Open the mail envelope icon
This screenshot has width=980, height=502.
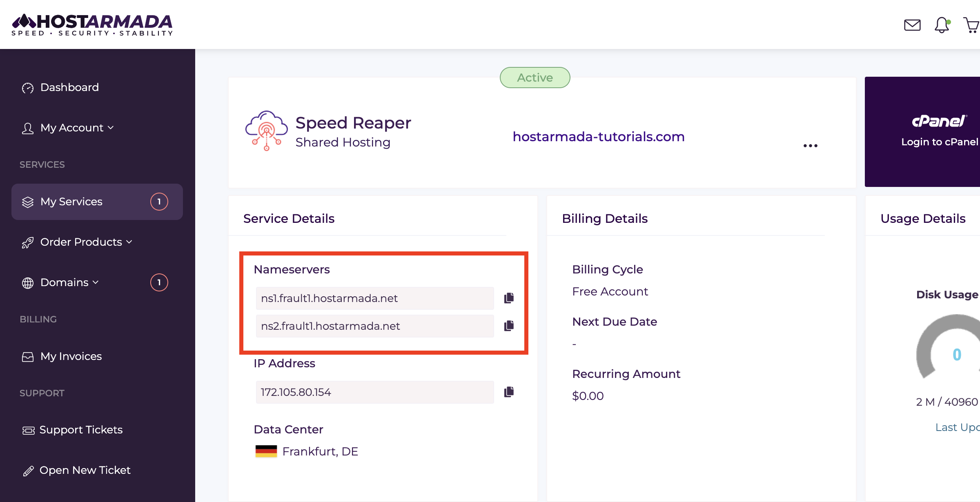pyautogui.click(x=912, y=25)
